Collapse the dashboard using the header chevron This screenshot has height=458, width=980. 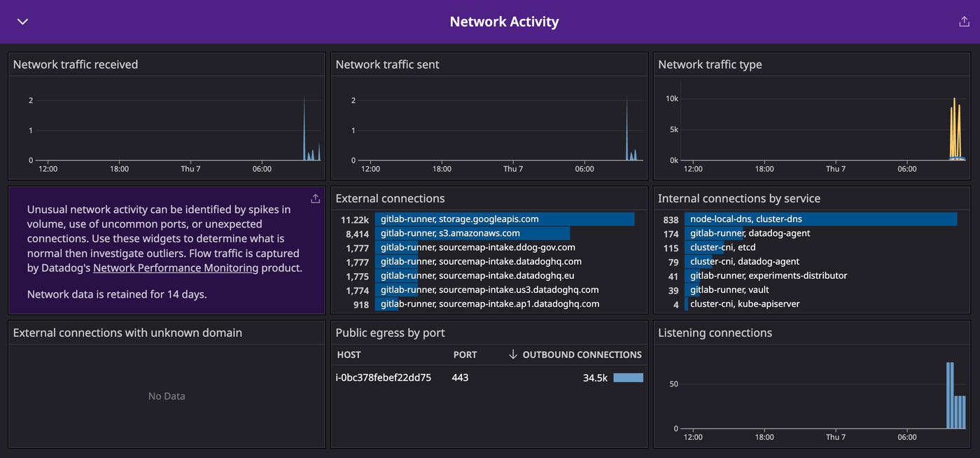[22, 21]
